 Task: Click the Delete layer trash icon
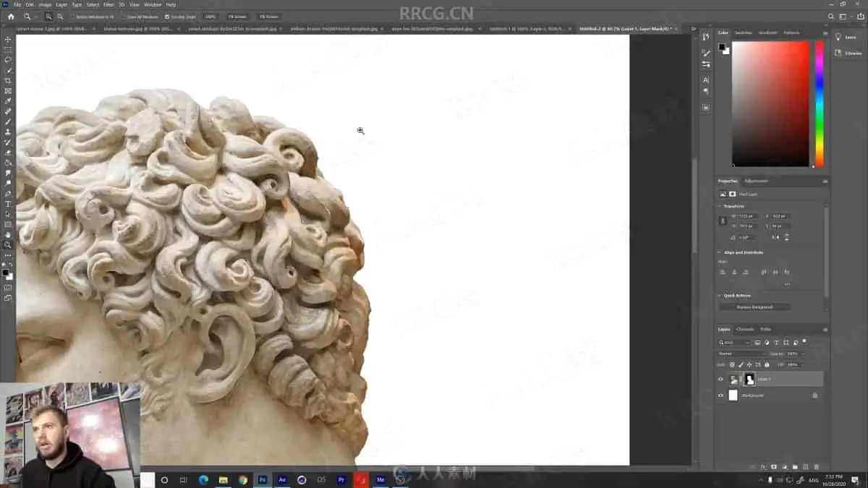(x=817, y=467)
